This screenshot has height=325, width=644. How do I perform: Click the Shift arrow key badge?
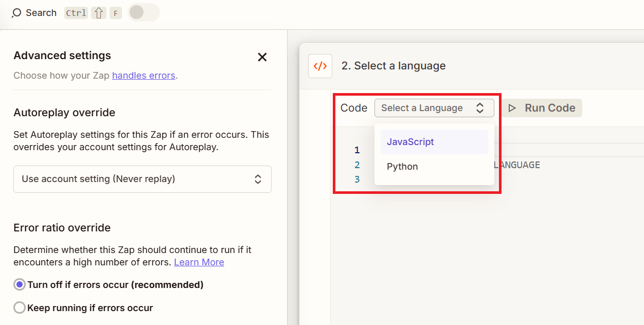coord(99,13)
